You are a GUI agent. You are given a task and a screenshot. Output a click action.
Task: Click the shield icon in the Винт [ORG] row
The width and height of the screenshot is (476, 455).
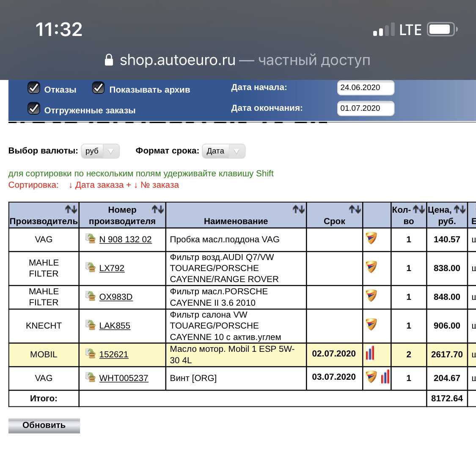(371, 377)
